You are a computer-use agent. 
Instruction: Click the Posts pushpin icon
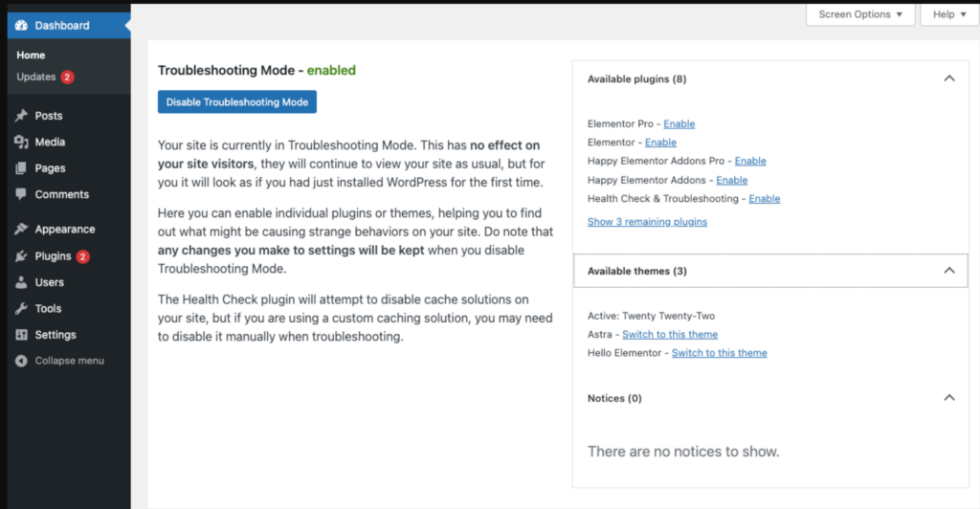pyautogui.click(x=21, y=116)
